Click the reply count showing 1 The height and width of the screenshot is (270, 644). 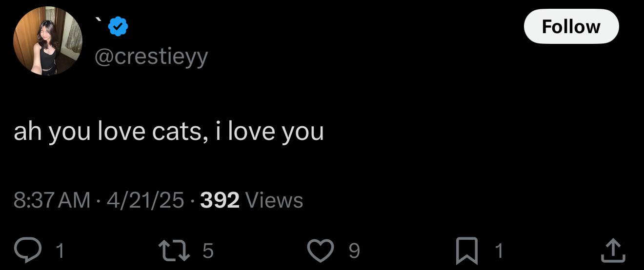click(60, 251)
